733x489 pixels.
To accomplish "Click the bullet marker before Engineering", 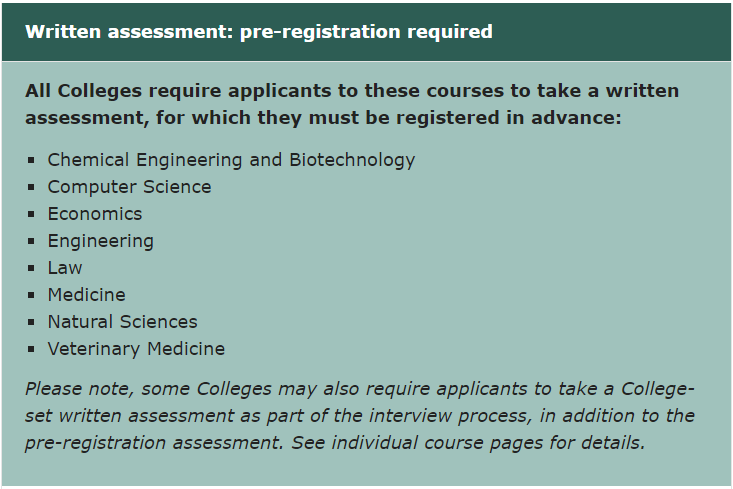I will tap(32, 241).
